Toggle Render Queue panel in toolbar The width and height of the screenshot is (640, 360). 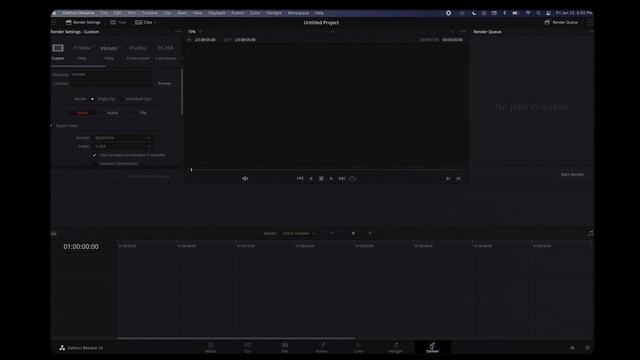[x=561, y=22]
